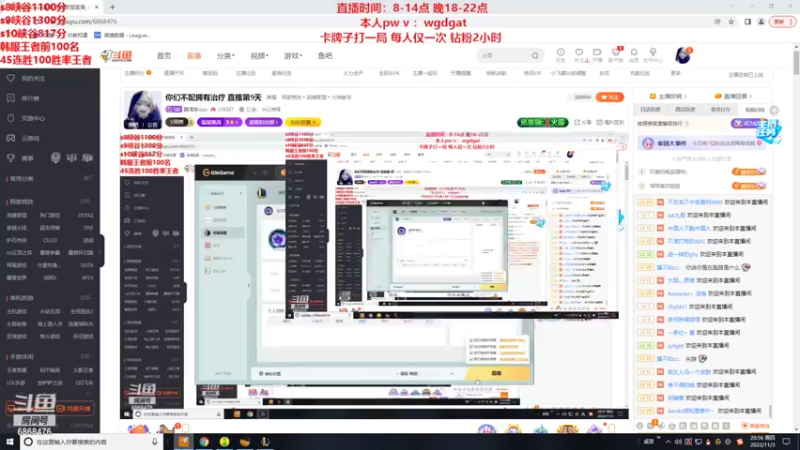Open Windows Start menu
This screenshot has height=450, width=800.
[x=9, y=442]
